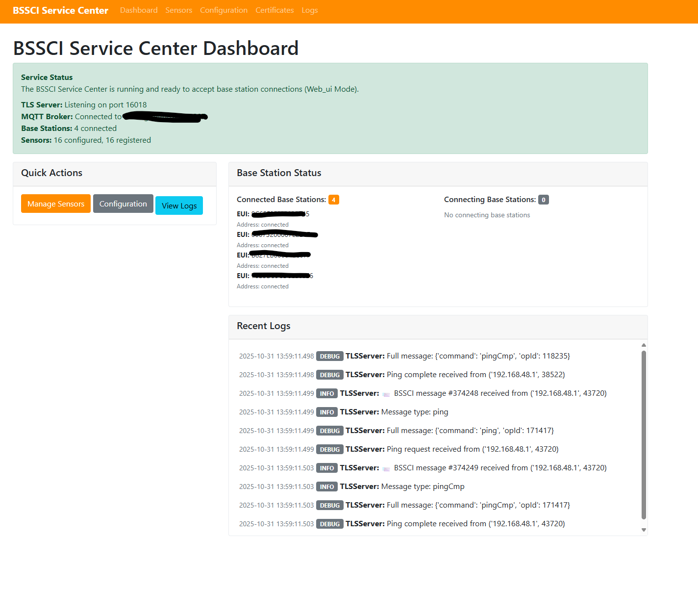
Task: Click 'Base Stations: 4 connected' status line
Action: [69, 128]
